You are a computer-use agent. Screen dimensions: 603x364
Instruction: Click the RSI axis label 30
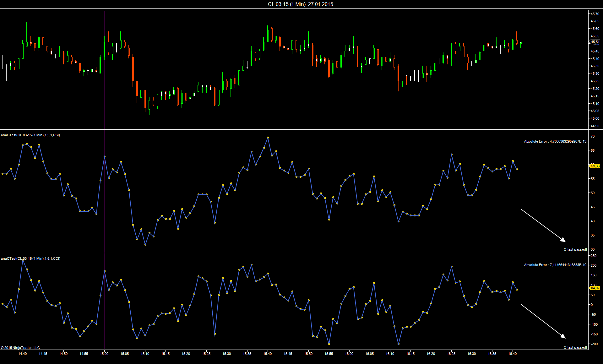point(593,249)
